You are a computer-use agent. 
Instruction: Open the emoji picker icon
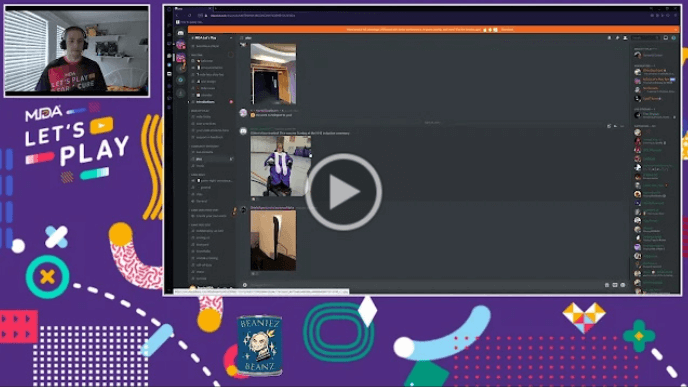tap(623, 285)
